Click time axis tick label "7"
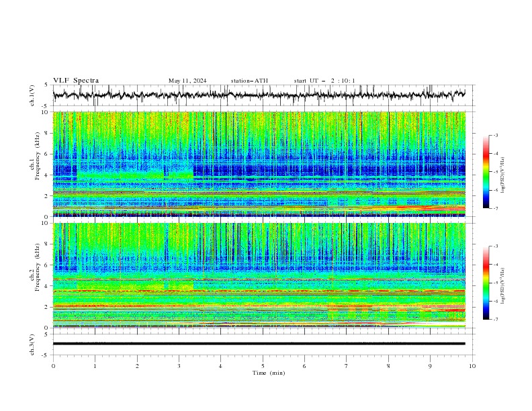532x411 pixels. click(347, 366)
